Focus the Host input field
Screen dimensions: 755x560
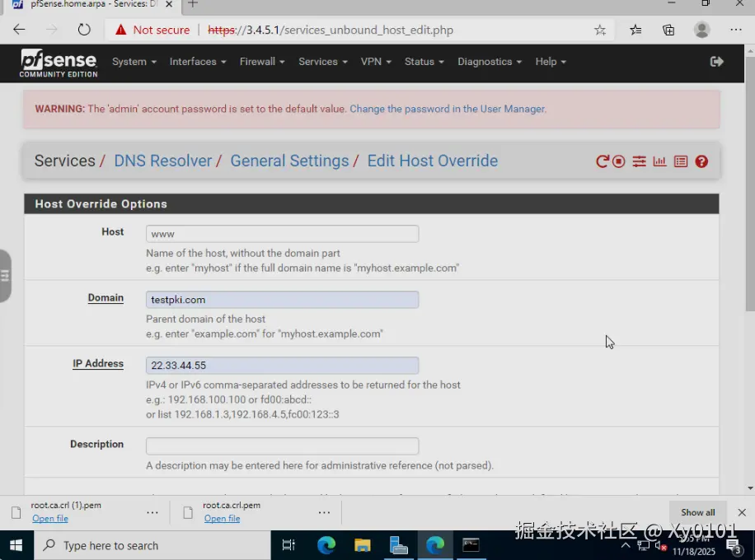tap(282, 234)
